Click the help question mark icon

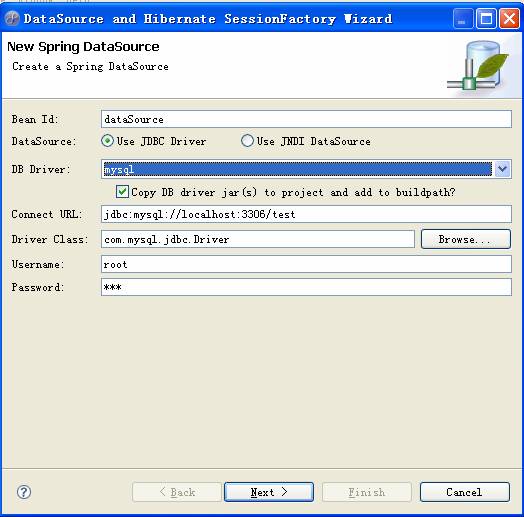(24, 492)
